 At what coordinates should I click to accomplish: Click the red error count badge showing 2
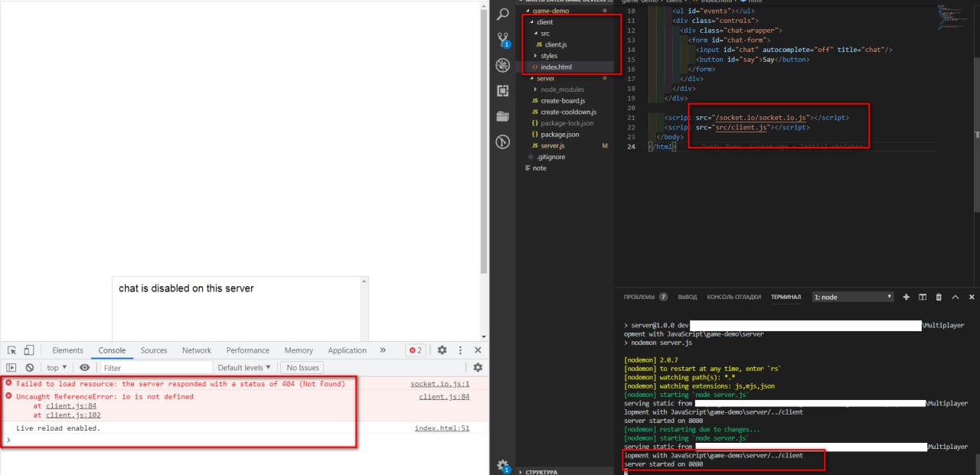[x=415, y=350]
